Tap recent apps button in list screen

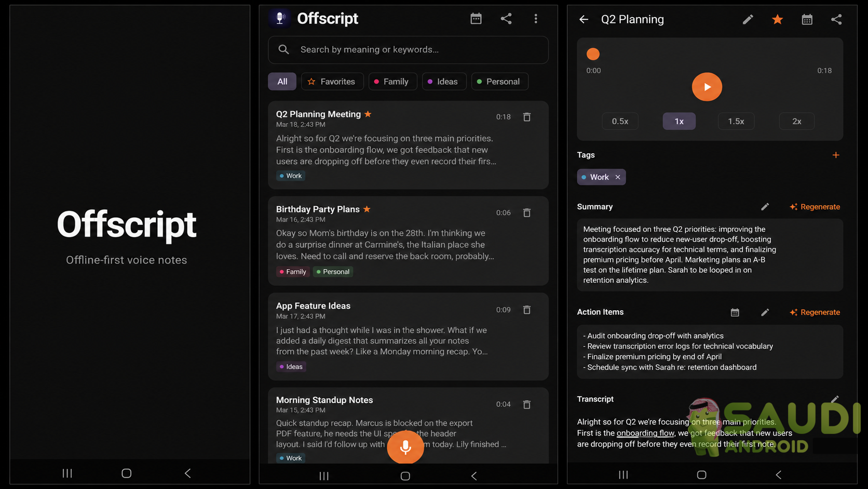[x=324, y=476]
